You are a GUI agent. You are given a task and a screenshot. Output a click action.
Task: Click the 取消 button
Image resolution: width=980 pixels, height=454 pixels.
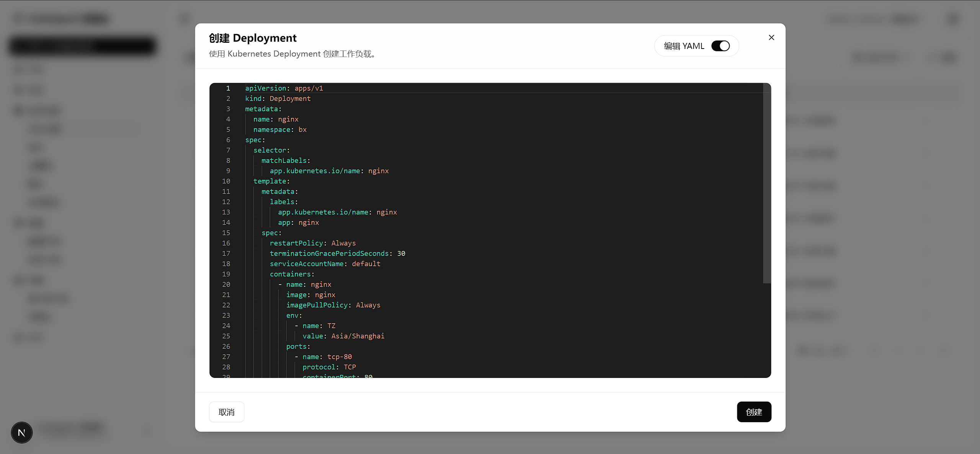click(226, 412)
